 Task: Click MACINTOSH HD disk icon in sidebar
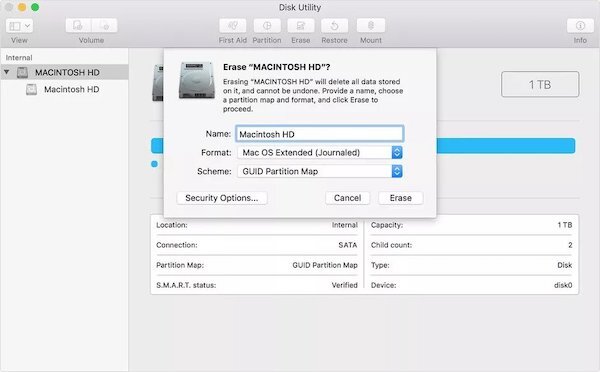[23, 72]
